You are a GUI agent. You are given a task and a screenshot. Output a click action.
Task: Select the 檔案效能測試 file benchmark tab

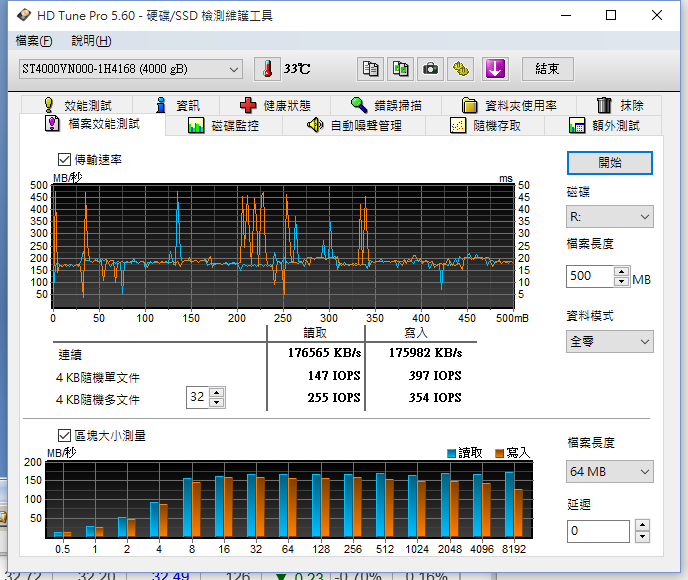[x=93, y=124]
